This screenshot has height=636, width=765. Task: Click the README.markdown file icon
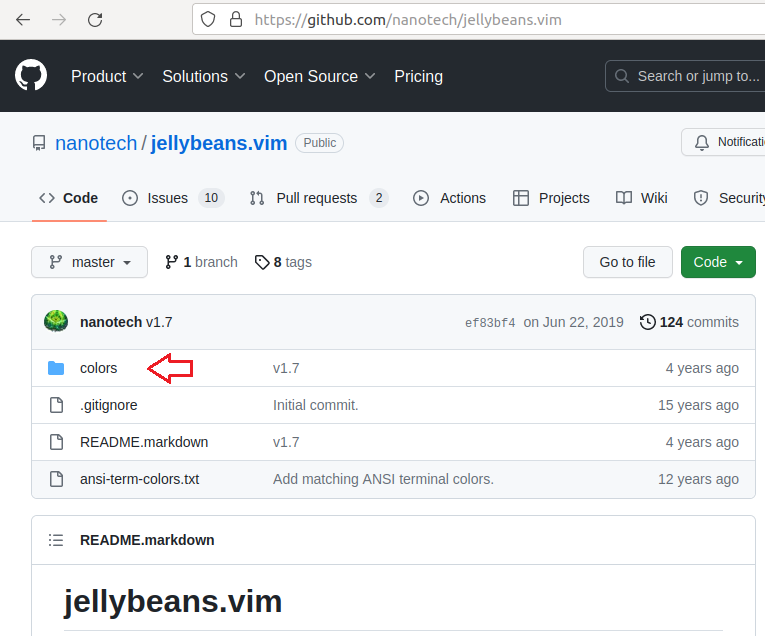[x=57, y=442]
